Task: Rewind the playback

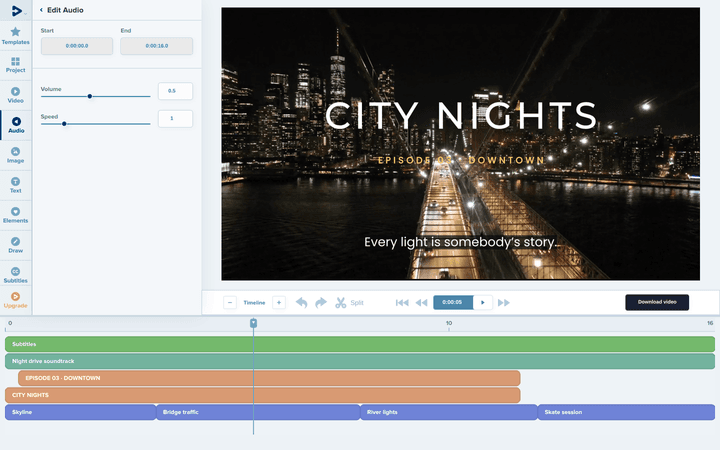Action: [x=422, y=303]
